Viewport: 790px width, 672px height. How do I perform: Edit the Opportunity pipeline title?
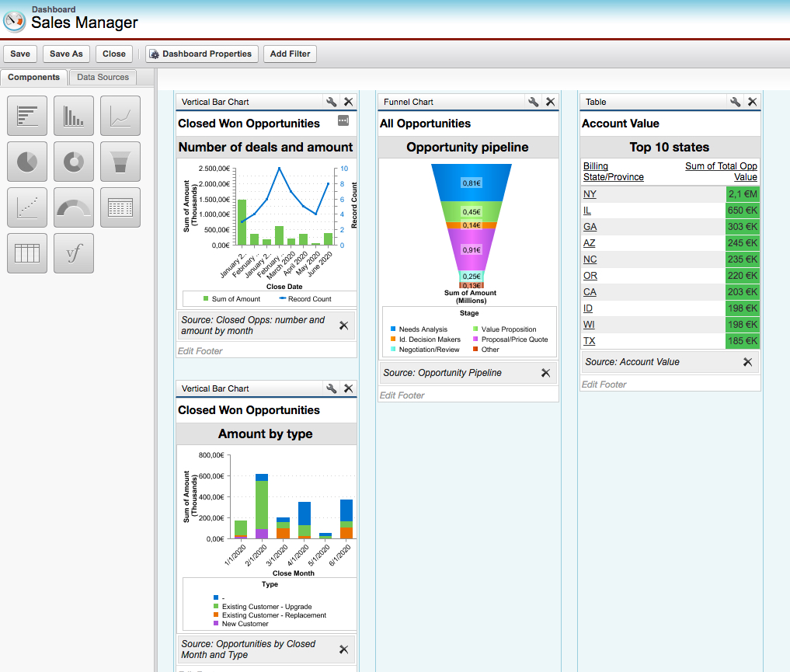[468, 147]
